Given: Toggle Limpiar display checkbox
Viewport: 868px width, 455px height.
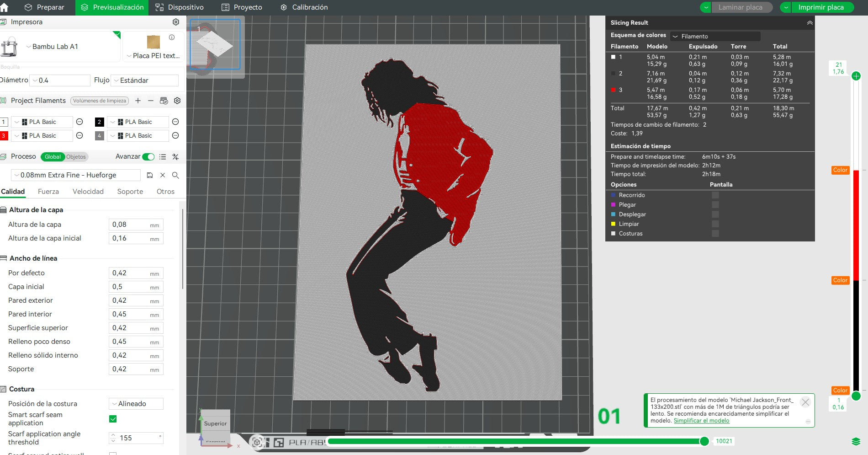Looking at the screenshot, I should coord(715,224).
